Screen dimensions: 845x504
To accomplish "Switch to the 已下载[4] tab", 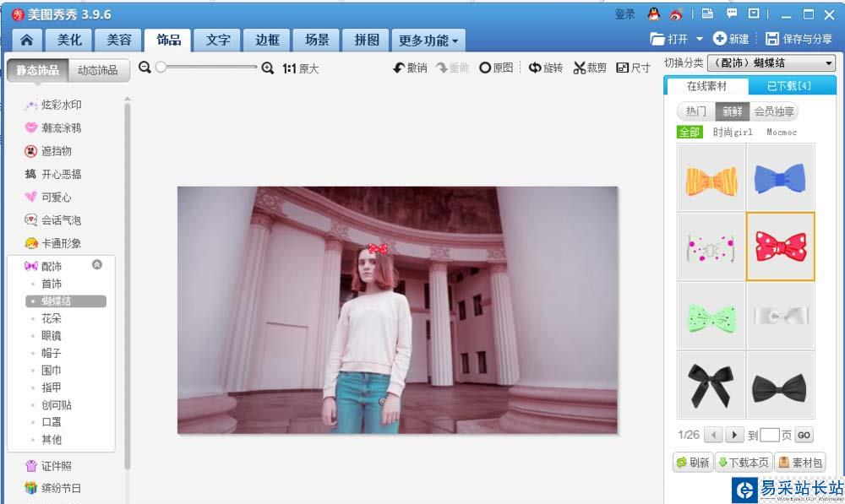I will coord(789,86).
